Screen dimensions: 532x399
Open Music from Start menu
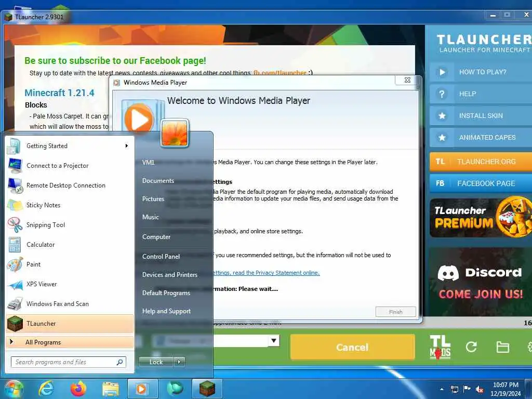point(151,217)
